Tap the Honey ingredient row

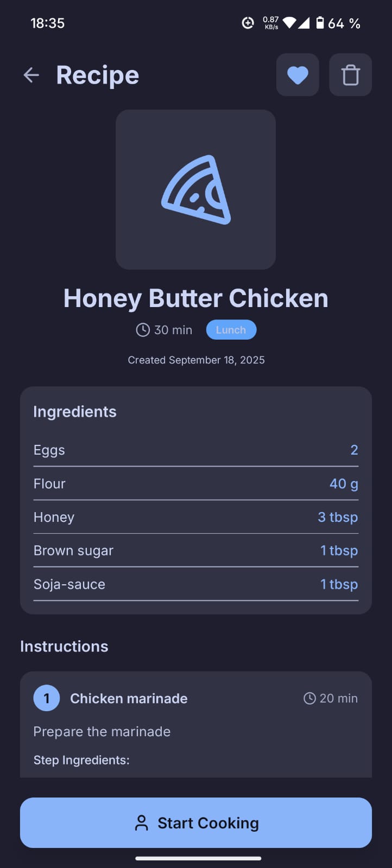(x=195, y=518)
